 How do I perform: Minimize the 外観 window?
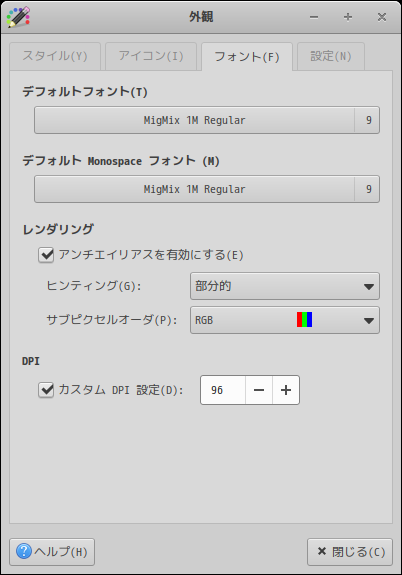click(x=314, y=17)
